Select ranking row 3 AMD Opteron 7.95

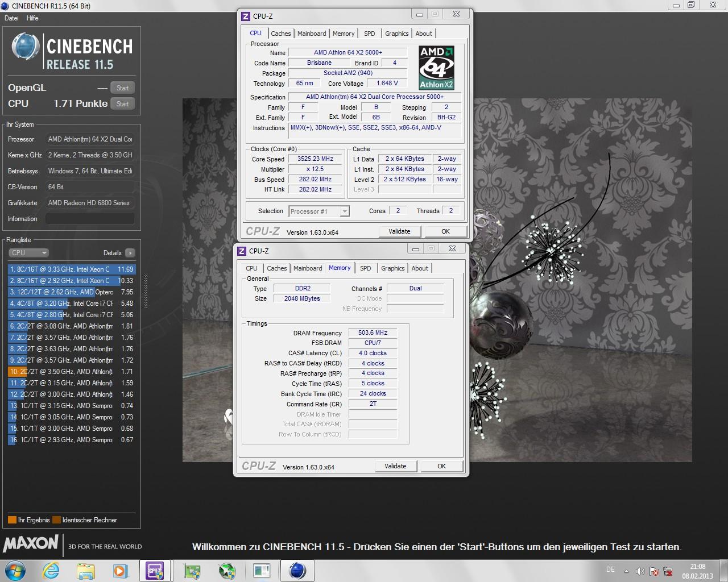pyautogui.click(x=72, y=292)
